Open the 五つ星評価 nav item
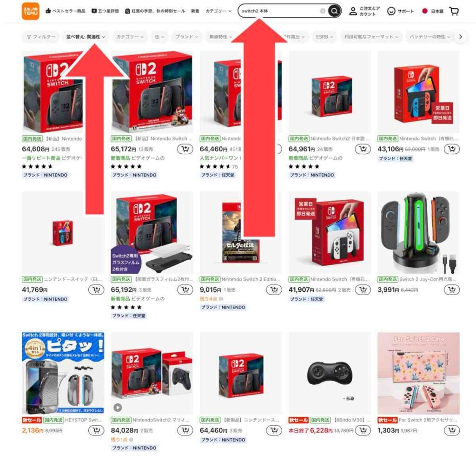Image resolution: width=476 pixels, height=460 pixels. pyautogui.click(x=105, y=11)
